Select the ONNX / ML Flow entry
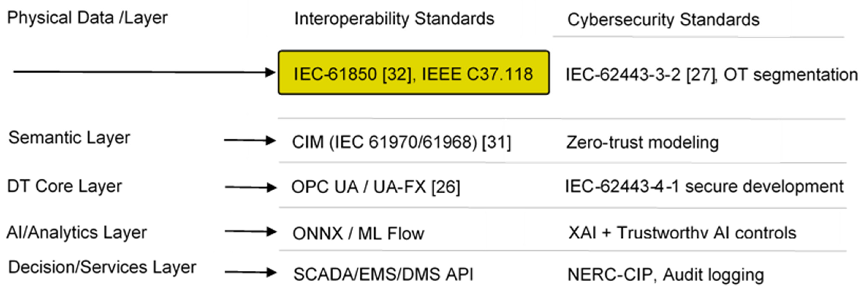 click(x=358, y=233)
